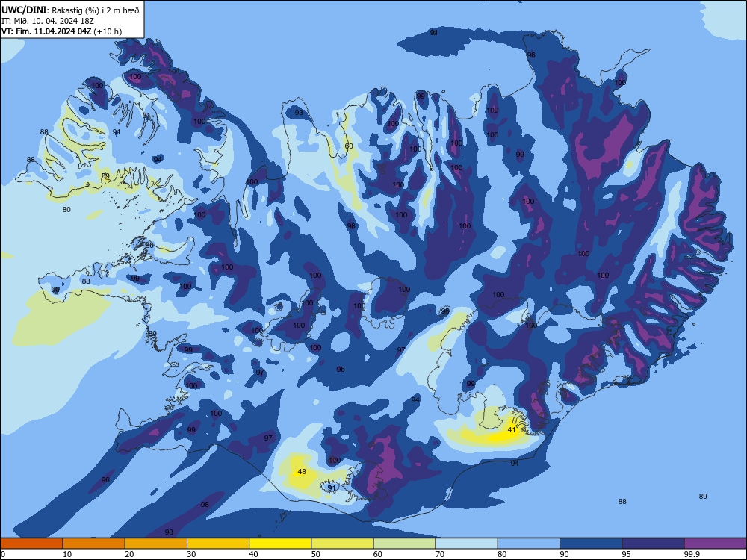This screenshot has height=560, width=747.
Task: Click the 50–60 pale yellow legend swatch
Action: [343, 544]
